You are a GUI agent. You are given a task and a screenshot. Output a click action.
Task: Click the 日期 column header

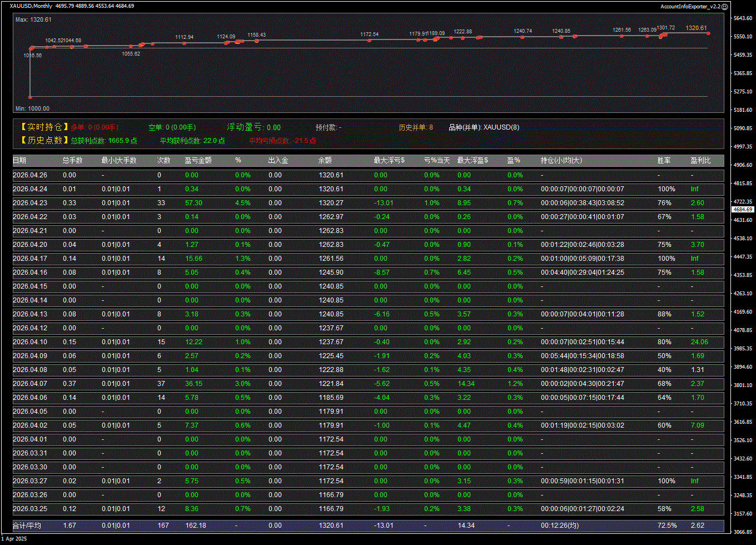coord(19,161)
